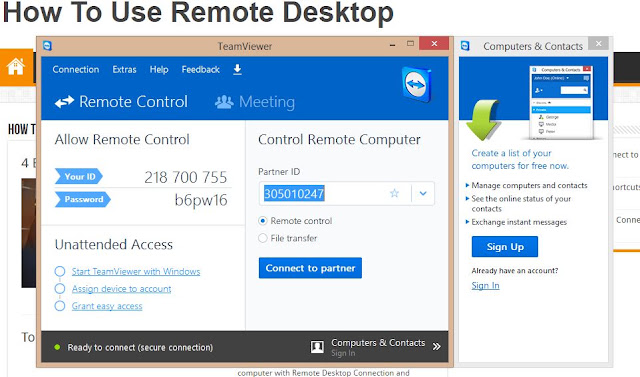Click the Partner ID label
This screenshot has height=377, width=640.
(279, 172)
